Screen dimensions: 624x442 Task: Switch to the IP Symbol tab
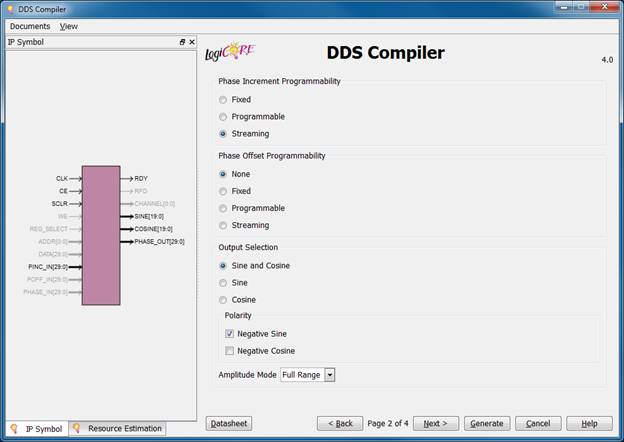click(x=37, y=428)
